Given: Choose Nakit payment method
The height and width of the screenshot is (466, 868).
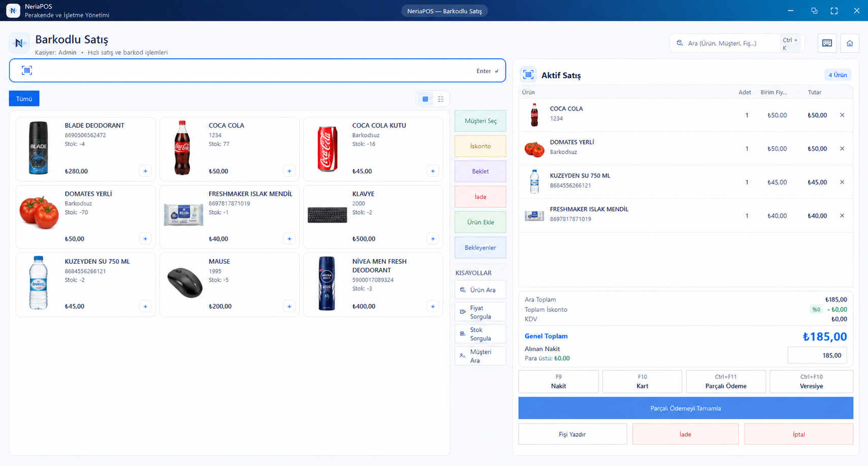Looking at the screenshot, I should [558, 381].
